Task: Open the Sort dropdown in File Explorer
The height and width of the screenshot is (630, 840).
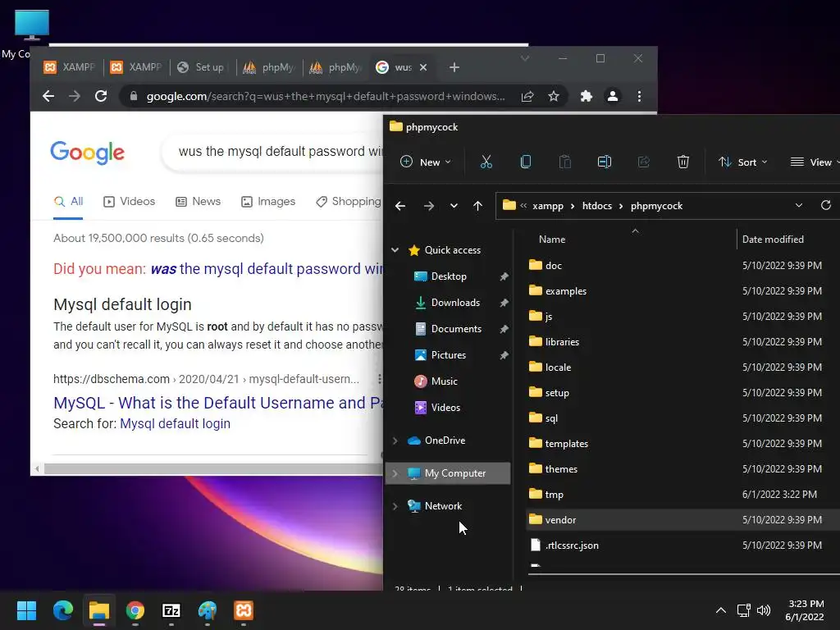Action: point(743,162)
